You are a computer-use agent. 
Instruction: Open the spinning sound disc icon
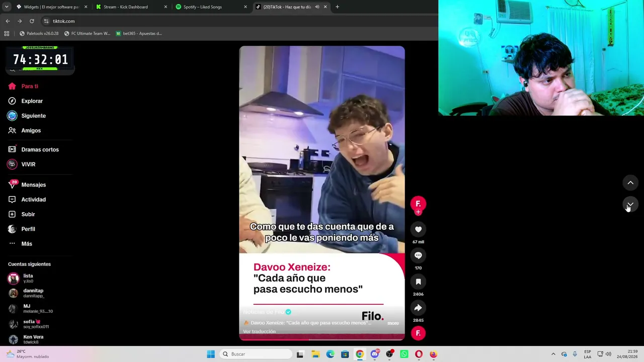(x=418, y=333)
